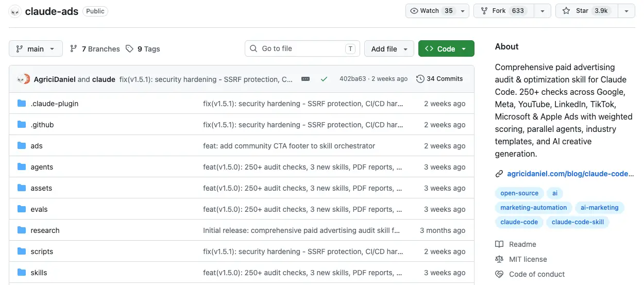This screenshot has width=644, height=285.
Task: Open the Add file dropdown
Action: 389,48
